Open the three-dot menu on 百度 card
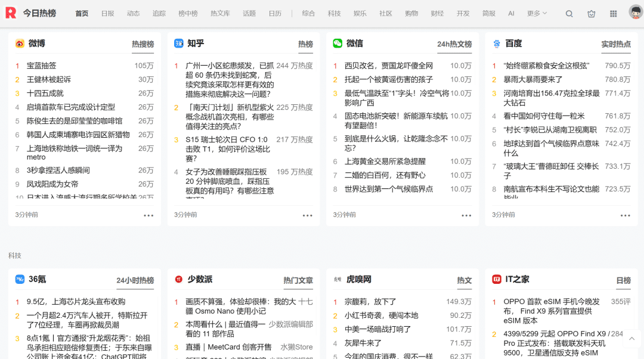The image size is (644, 359). click(625, 215)
